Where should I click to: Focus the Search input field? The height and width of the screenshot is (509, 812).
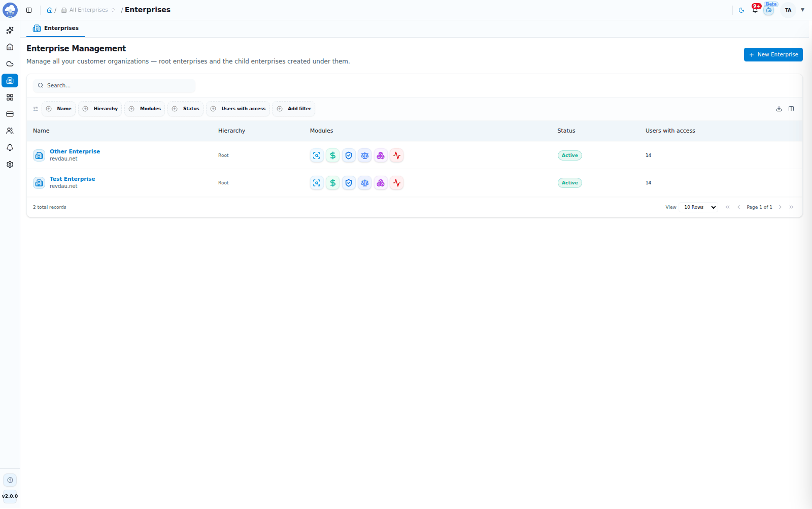point(114,86)
